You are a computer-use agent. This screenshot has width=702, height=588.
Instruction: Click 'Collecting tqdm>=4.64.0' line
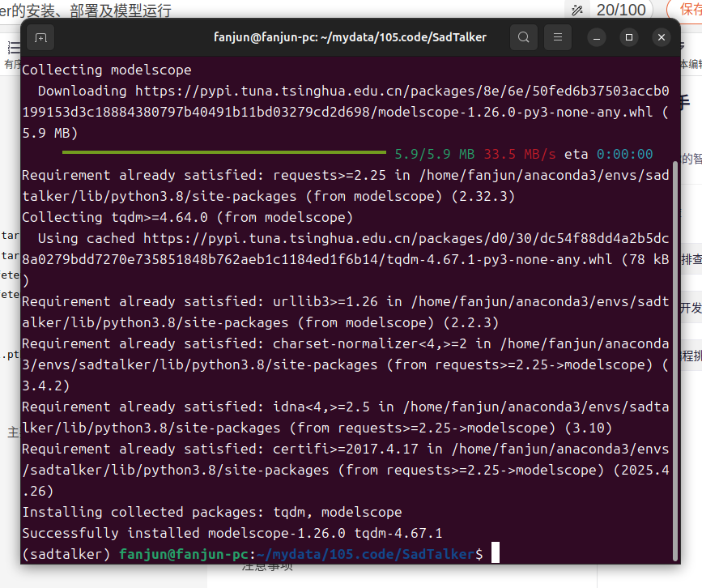pyautogui.click(x=188, y=217)
